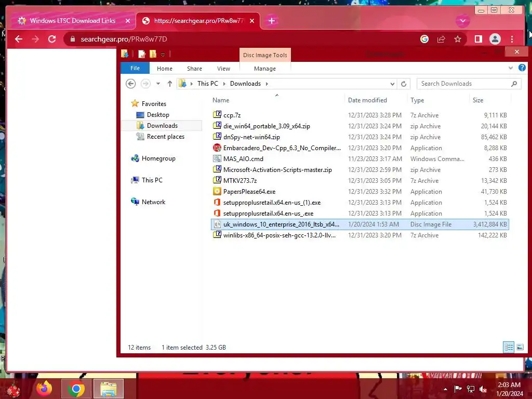
Task: Click Properties icon in quick access toolbar
Action: click(142, 54)
